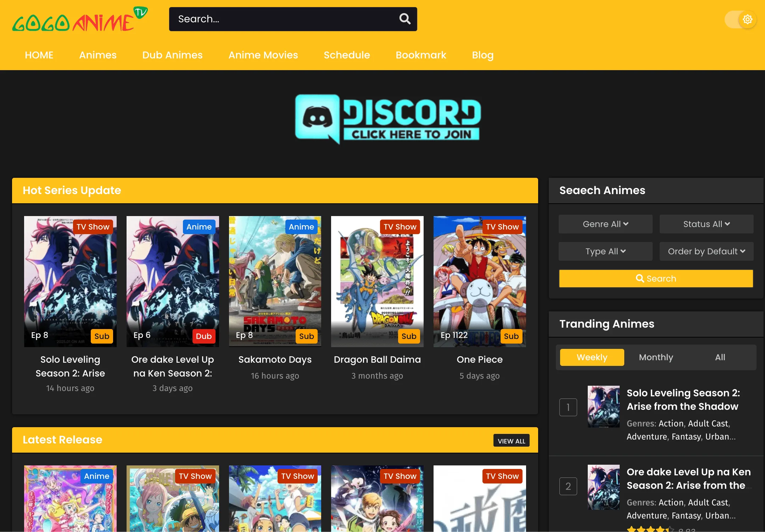Select the All trending filter
The image size is (765, 532).
point(720,357)
